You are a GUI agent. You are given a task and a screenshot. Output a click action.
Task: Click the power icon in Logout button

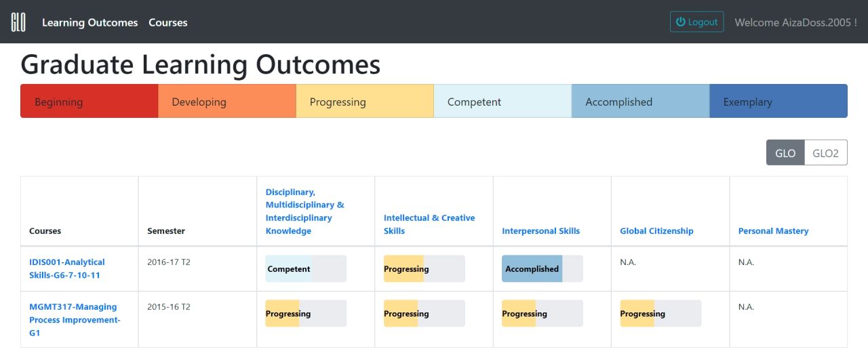click(681, 22)
